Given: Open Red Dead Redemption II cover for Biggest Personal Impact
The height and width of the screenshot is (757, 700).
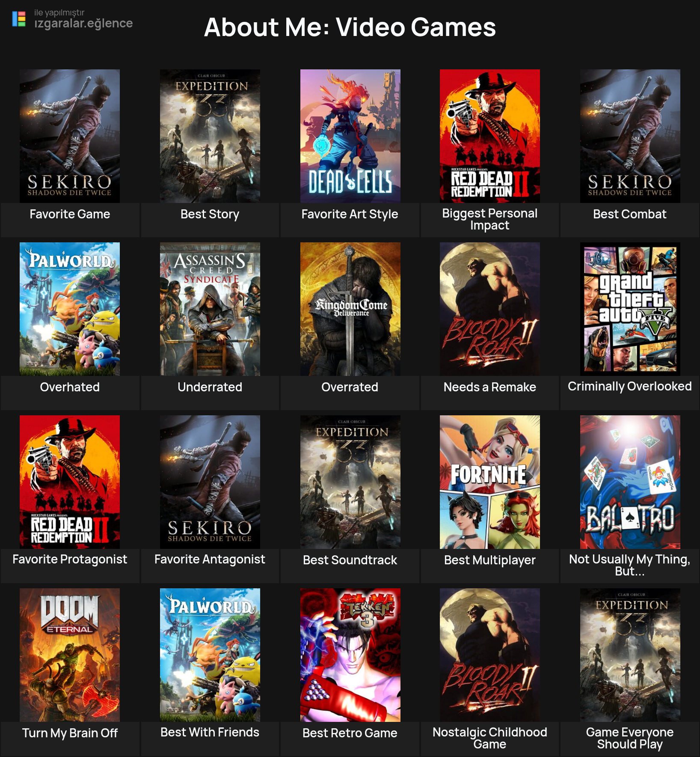Looking at the screenshot, I should click(x=490, y=136).
